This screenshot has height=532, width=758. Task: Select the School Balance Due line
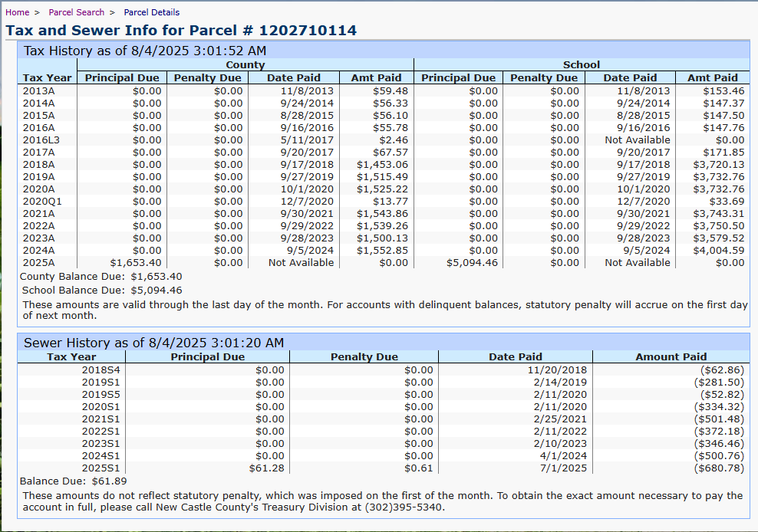pos(102,290)
